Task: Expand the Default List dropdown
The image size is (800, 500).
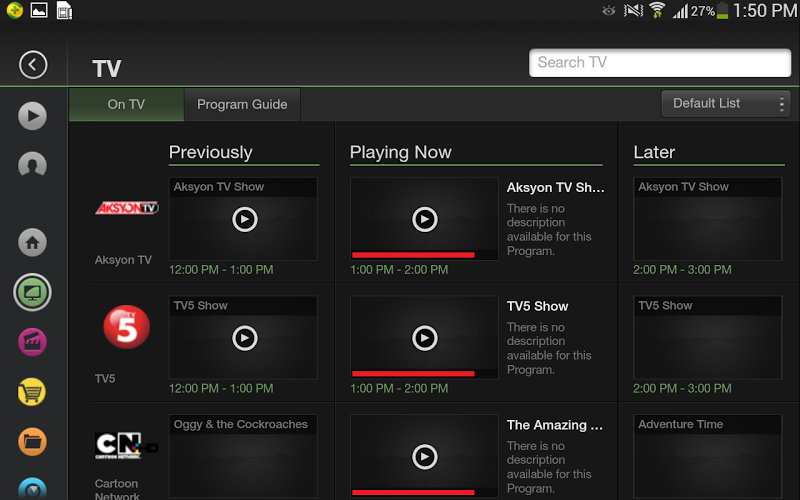Action: (x=725, y=104)
